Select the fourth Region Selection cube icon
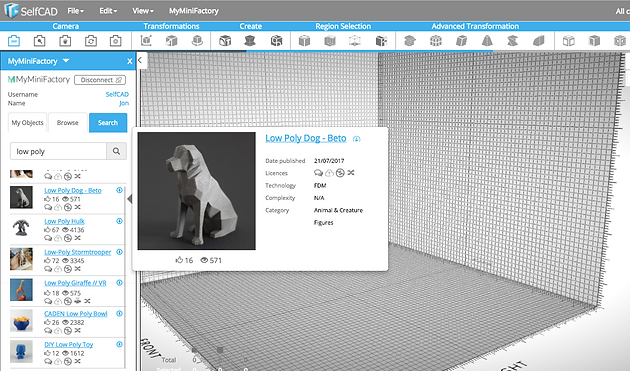 (381, 41)
